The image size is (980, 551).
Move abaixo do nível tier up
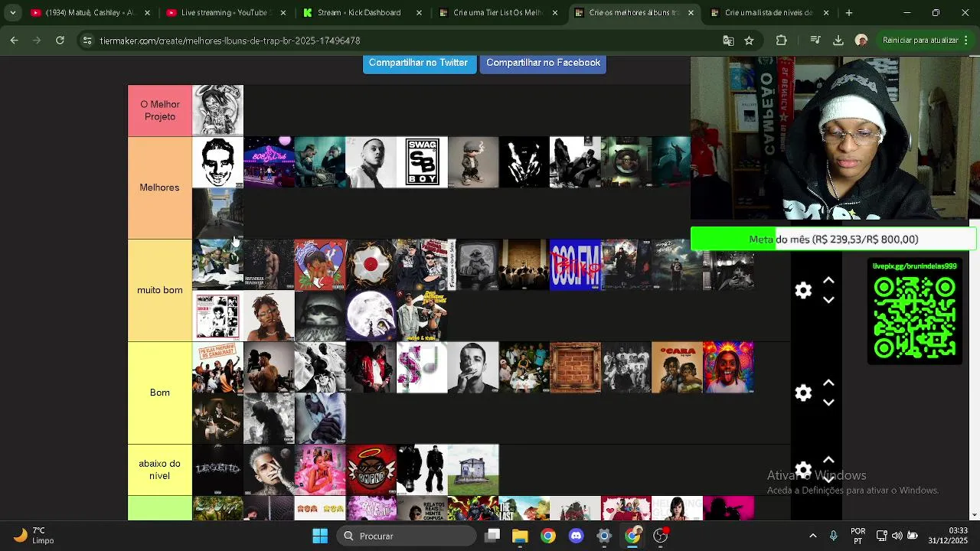pos(828,460)
